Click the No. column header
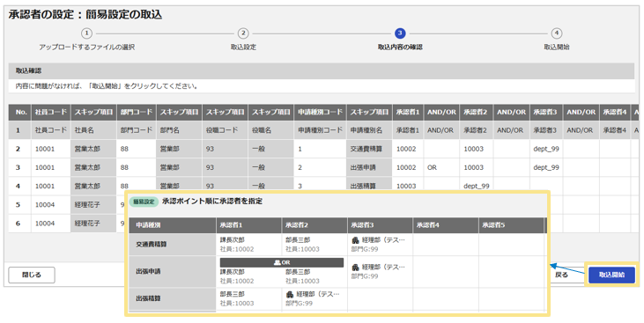Image resolution: width=644 pixels, height=323 pixels. coord(19,112)
